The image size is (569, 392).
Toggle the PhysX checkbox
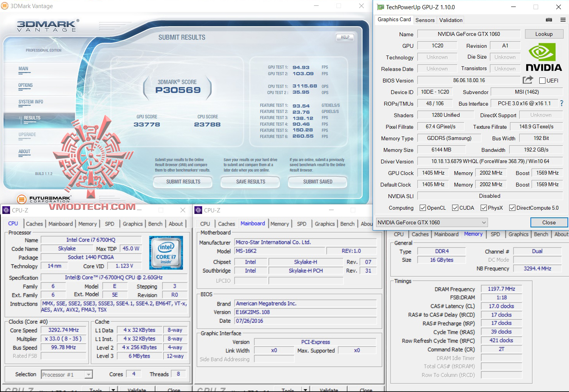(x=484, y=208)
